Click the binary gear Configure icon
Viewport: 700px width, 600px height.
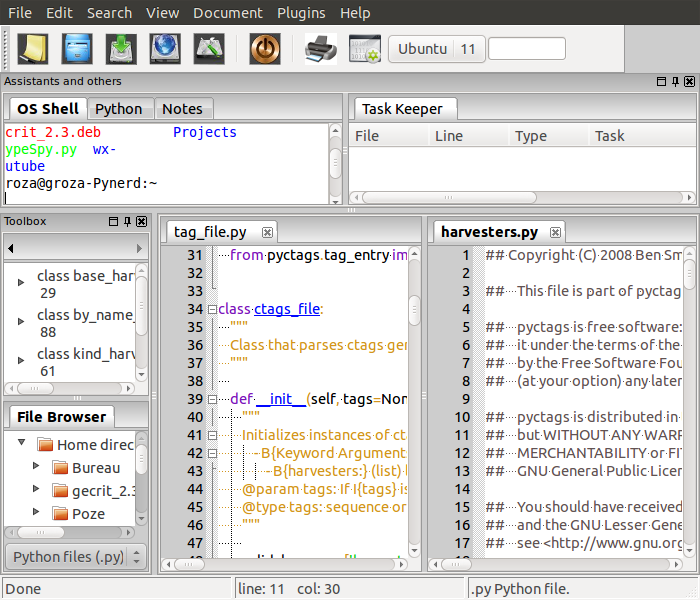point(365,49)
